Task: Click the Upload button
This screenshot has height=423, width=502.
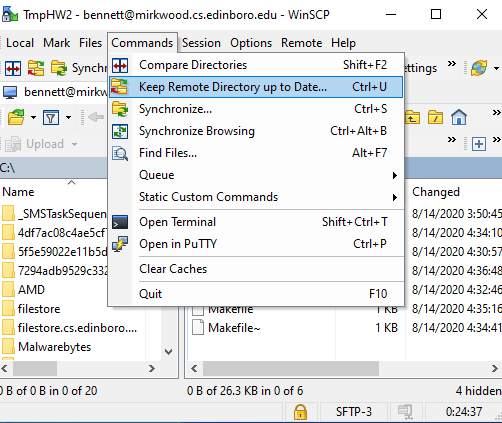Action: coord(35,144)
